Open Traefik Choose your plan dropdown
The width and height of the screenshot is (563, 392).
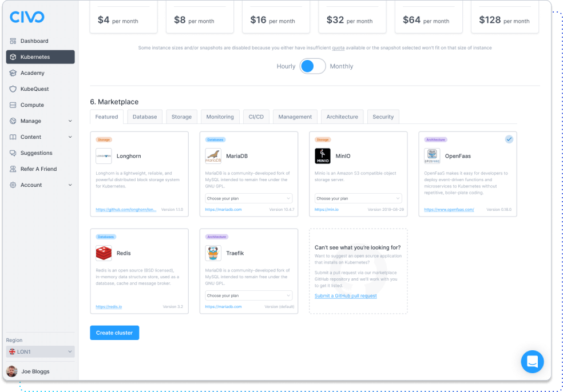(248, 295)
